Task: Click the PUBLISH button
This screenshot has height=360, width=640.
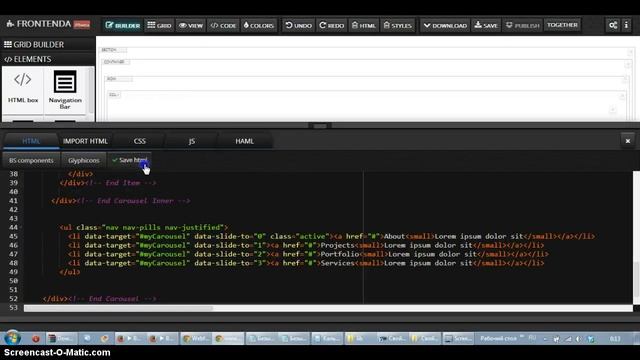Action: click(522, 25)
